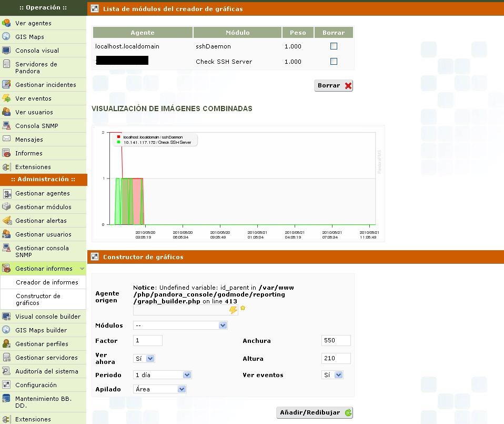Image resolution: width=504 pixels, height=424 pixels.
Task: Click the lightning icon beside agent field
Action: click(x=233, y=310)
